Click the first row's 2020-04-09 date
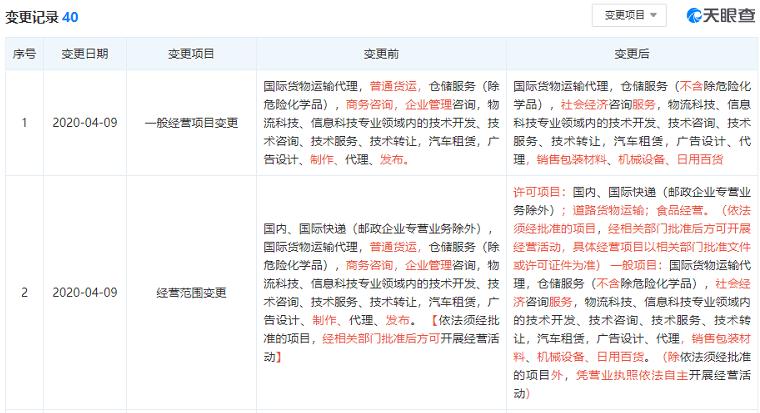The image size is (760, 413). [85, 123]
